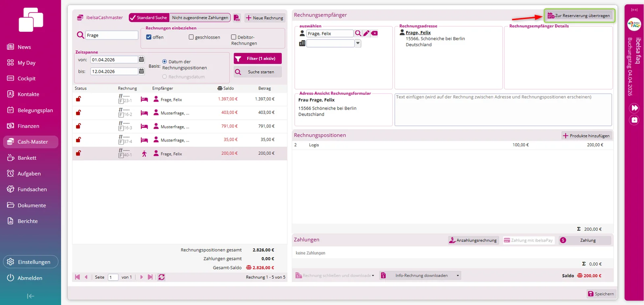Image resolution: width=644 pixels, height=305 pixels.
Task: Select Datum der Rechnungspositionen radio button
Action: 164,61
